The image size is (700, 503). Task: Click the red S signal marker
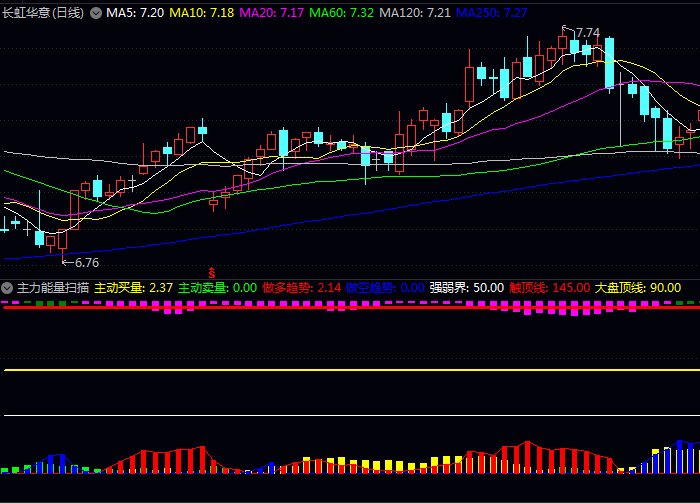pyautogui.click(x=212, y=273)
